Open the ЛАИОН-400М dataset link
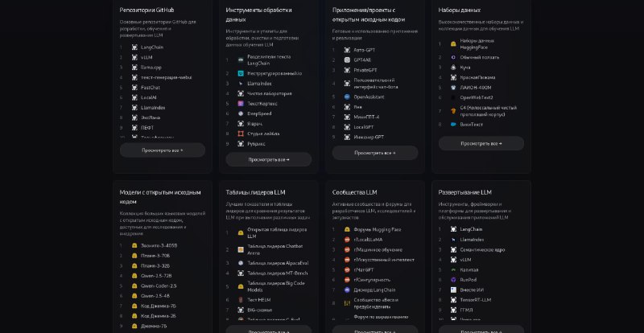 (476, 88)
